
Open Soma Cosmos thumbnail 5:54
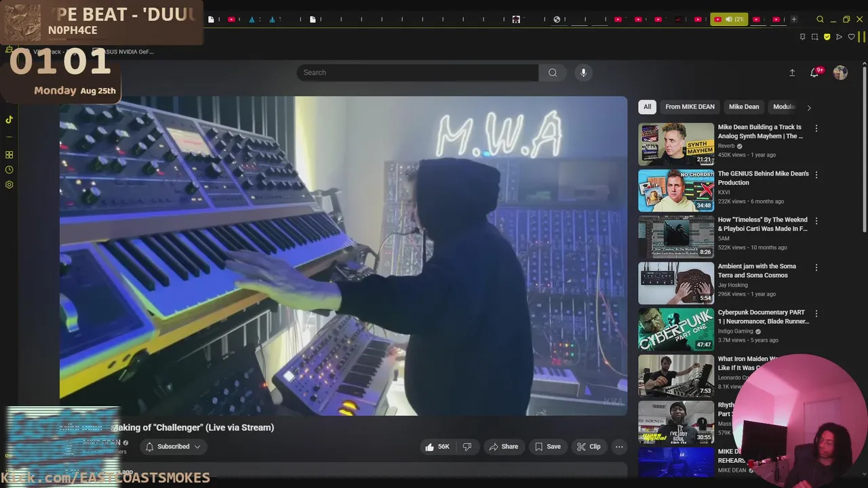[x=676, y=283]
